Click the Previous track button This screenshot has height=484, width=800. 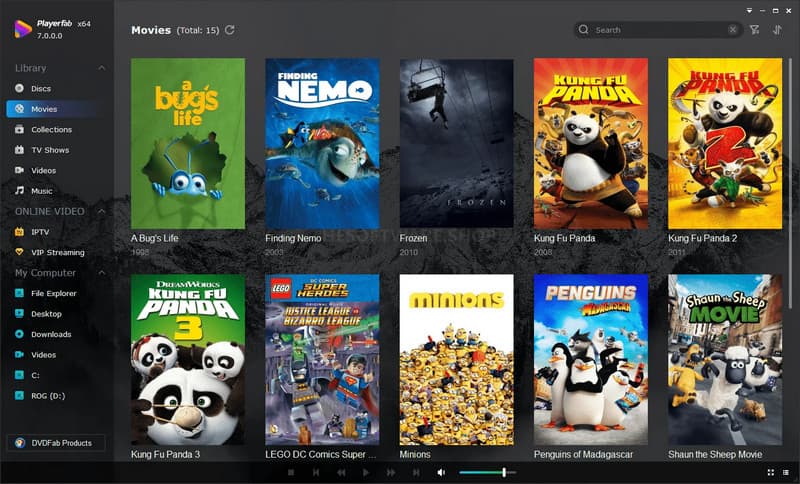[316, 473]
